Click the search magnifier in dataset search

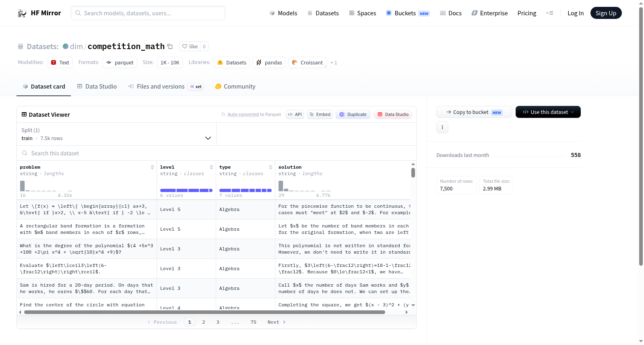click(x=25, y=153)
